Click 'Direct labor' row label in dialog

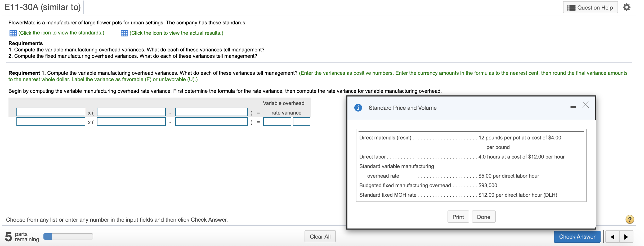tap(372, 157)
